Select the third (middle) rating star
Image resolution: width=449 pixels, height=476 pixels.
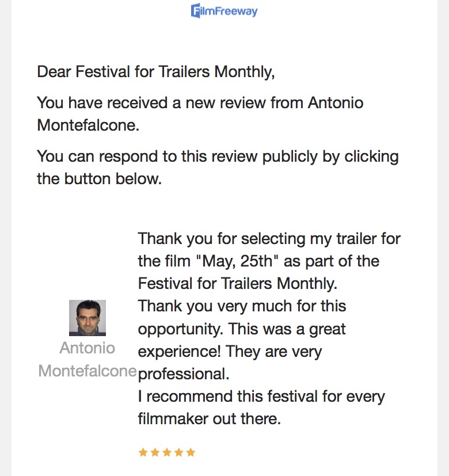(167, 452)
